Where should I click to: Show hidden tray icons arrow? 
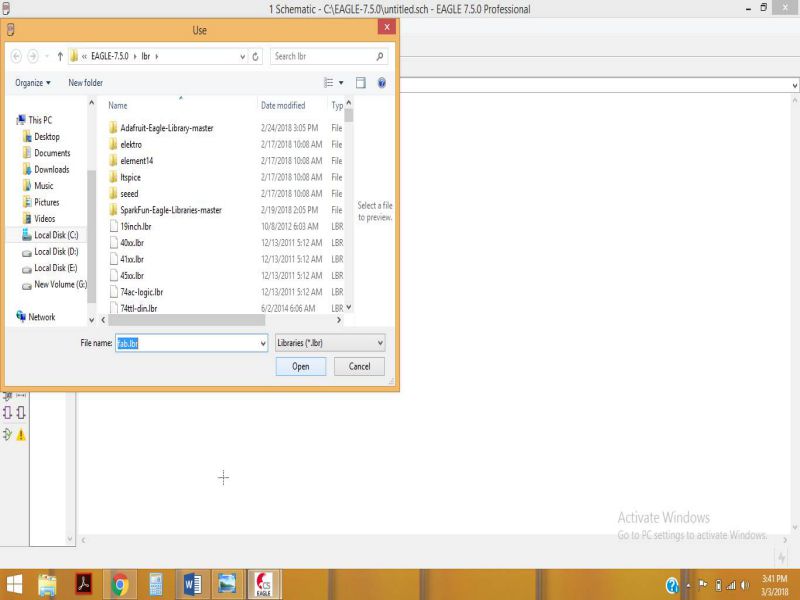point(688,585)
